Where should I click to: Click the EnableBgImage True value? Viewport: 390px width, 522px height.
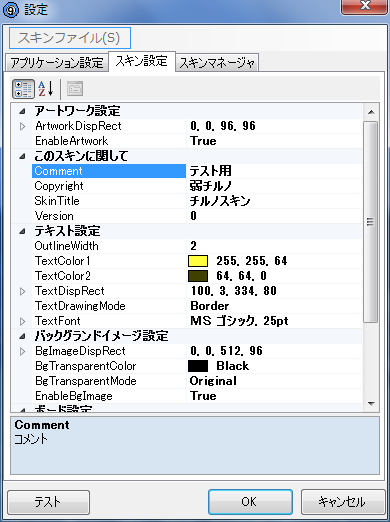[203, 396]
